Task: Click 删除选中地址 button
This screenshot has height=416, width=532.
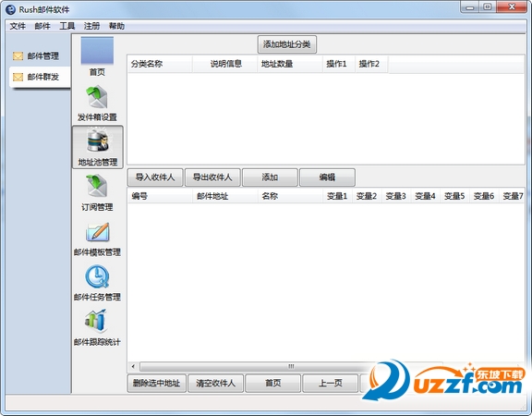Action: [x=156, y=384]
